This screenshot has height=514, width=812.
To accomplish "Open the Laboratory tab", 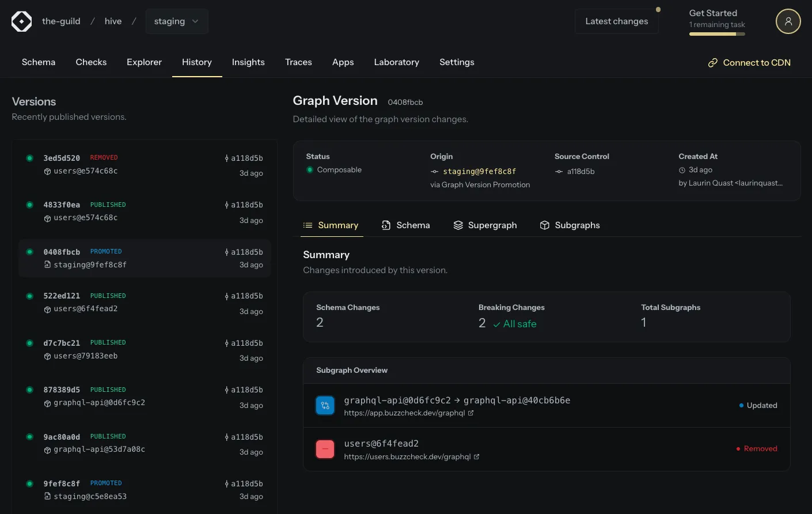I will 397,62.
